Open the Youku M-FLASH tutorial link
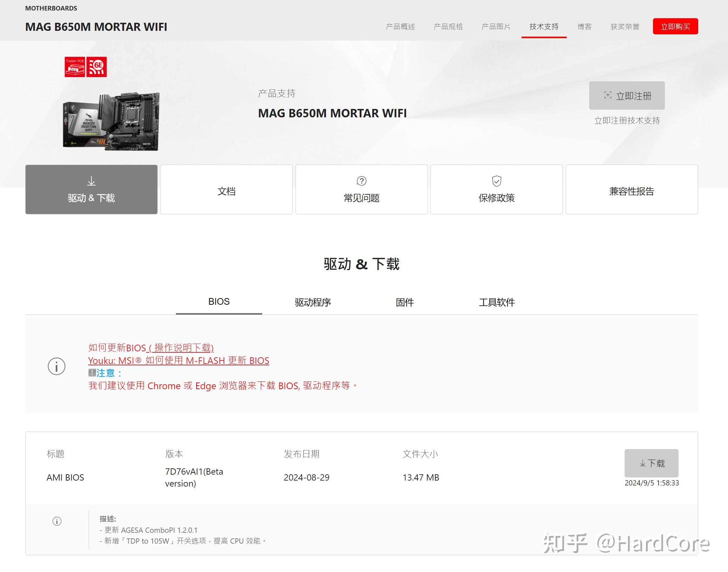728x572 pixels. pos(178,360)
